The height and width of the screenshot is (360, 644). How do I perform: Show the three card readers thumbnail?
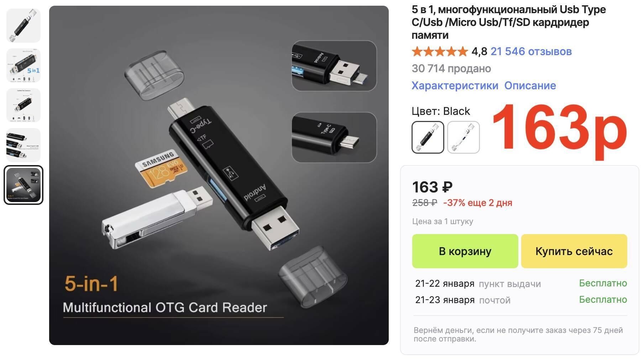[23, 145]
